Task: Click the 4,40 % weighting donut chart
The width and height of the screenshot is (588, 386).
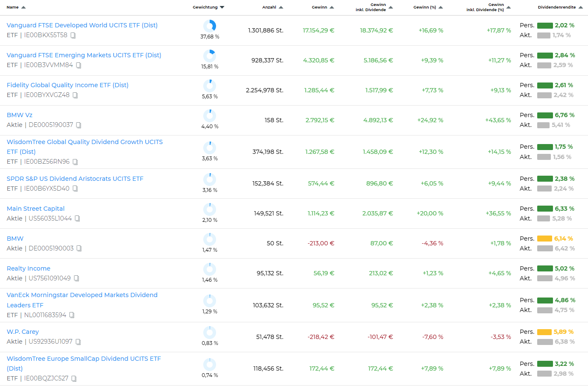Action: point(210,115)
